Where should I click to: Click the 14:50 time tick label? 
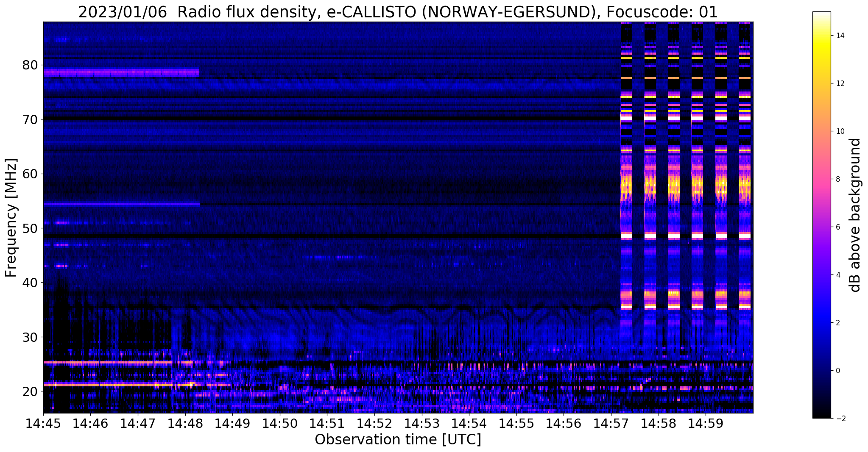[280, 423]
